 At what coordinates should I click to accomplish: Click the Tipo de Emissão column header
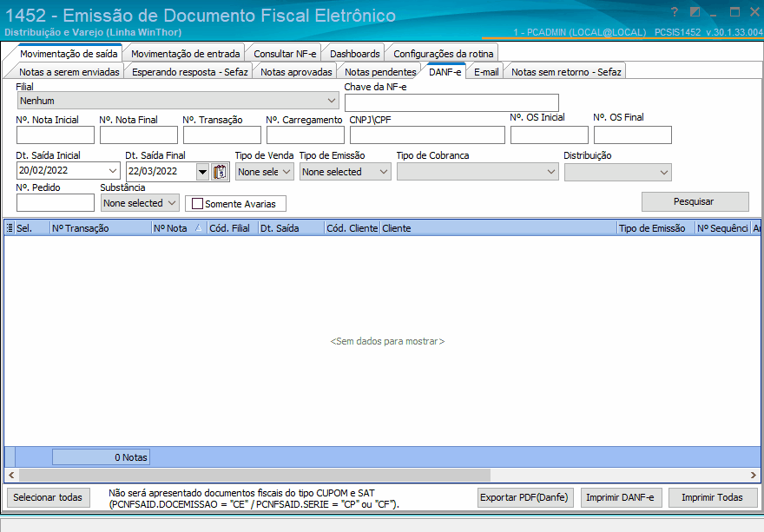[656, 228]
